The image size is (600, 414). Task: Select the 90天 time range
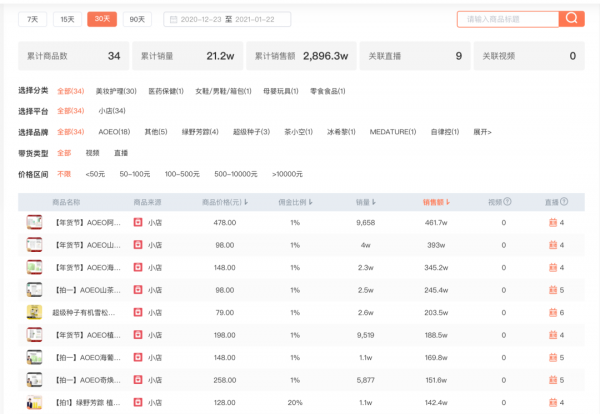pos(137,19)
